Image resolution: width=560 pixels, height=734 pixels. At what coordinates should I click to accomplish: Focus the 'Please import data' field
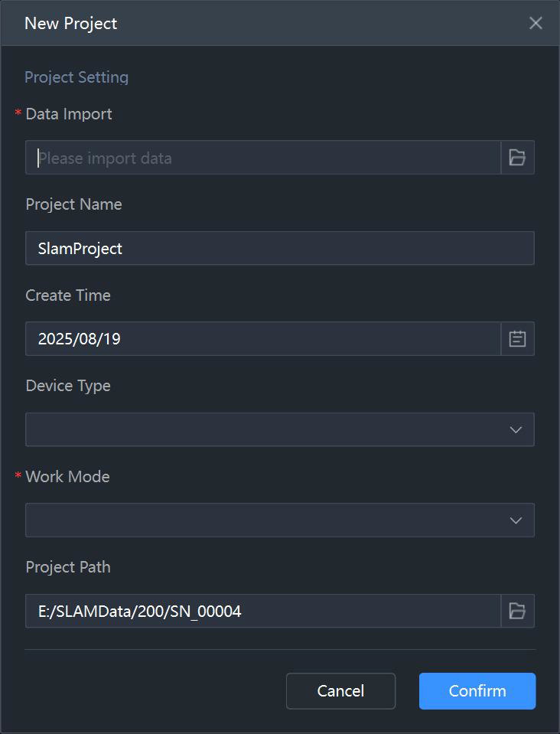click(263, 158)
